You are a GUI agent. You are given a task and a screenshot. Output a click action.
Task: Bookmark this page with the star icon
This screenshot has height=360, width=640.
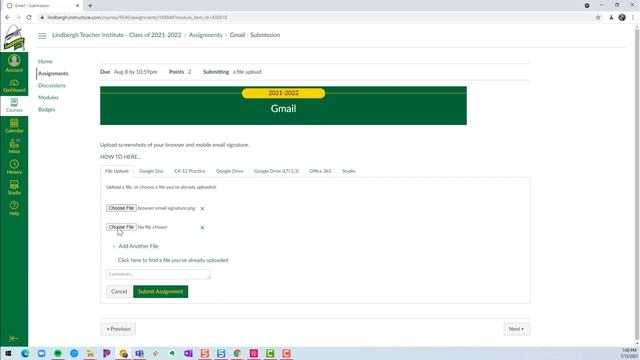tap(598, 18)
